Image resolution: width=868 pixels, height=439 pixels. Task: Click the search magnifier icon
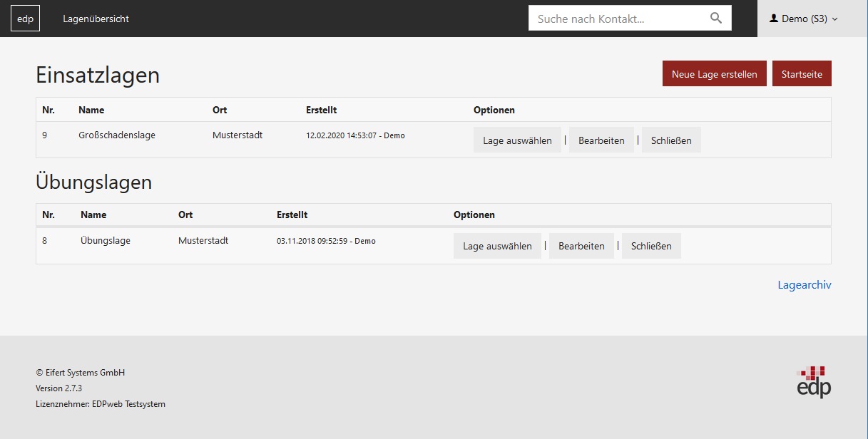(x=716, y=19)
